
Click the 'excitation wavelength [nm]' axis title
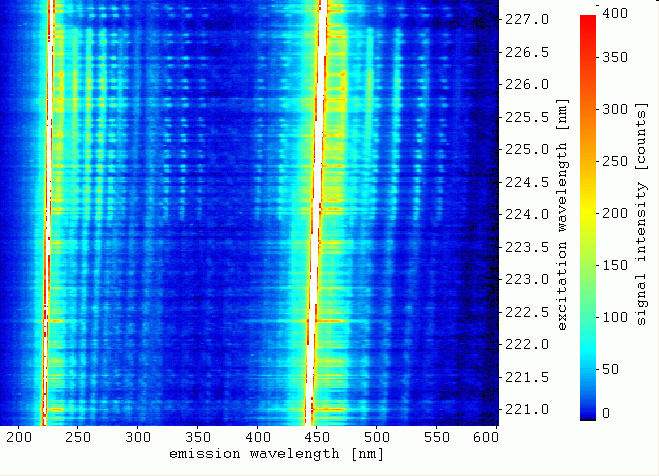point(562,215)
